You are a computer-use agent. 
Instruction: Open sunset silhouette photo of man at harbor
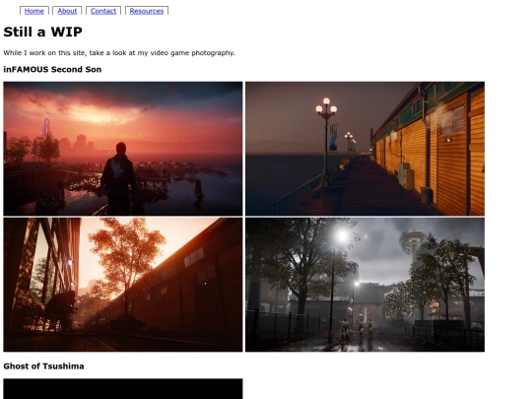pyautogui.click(x=123, y=149)
